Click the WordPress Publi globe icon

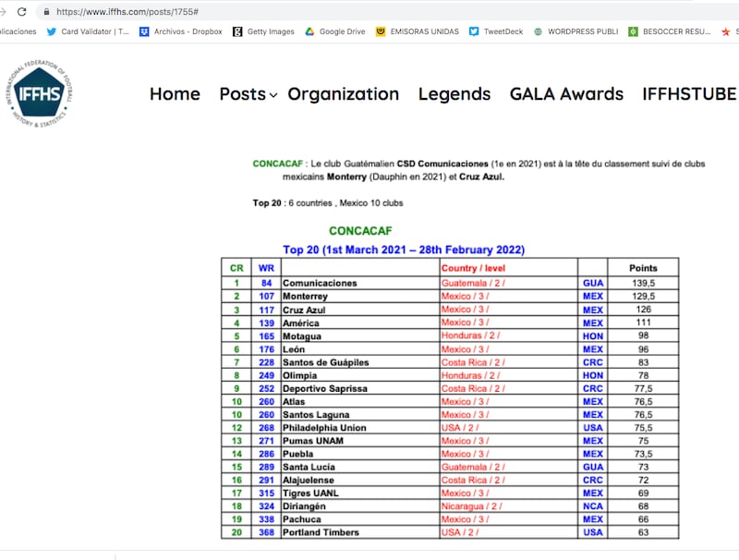538,31
